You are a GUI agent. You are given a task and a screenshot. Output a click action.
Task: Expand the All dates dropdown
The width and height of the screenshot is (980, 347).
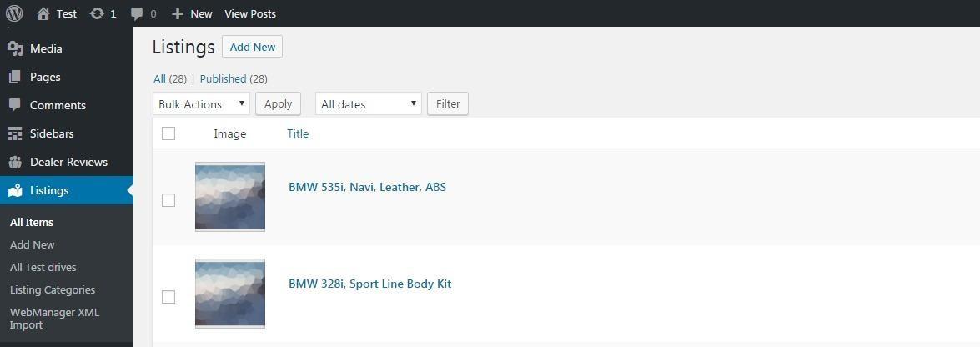tap(368, 104)
